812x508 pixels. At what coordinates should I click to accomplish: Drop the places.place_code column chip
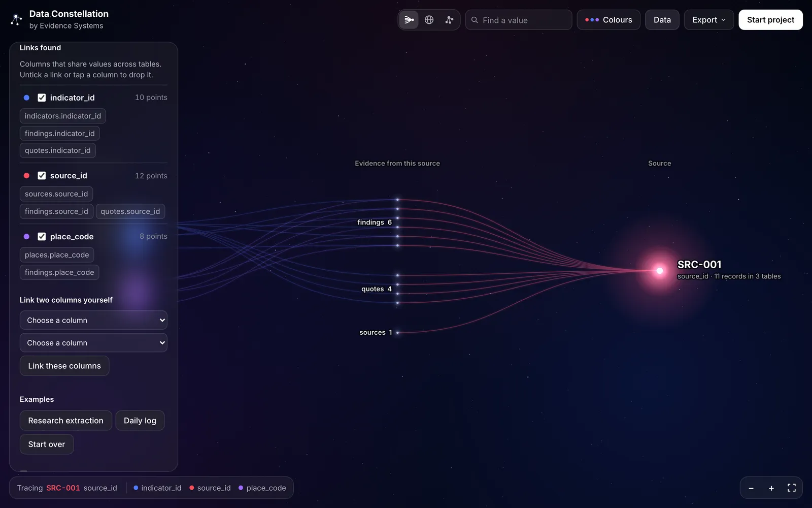[x=57, y=255]
